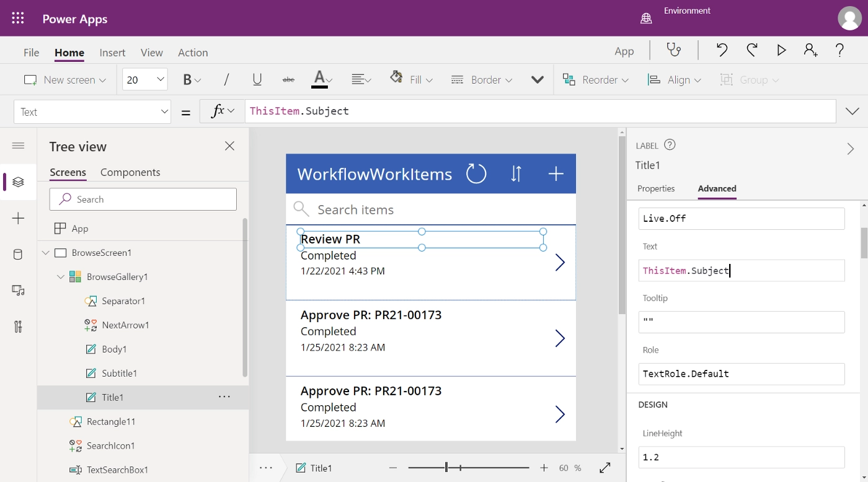The height and width of the screenshot is (482, 868).
Task: Select the View ribbon tab
Action: pos(151,53)
